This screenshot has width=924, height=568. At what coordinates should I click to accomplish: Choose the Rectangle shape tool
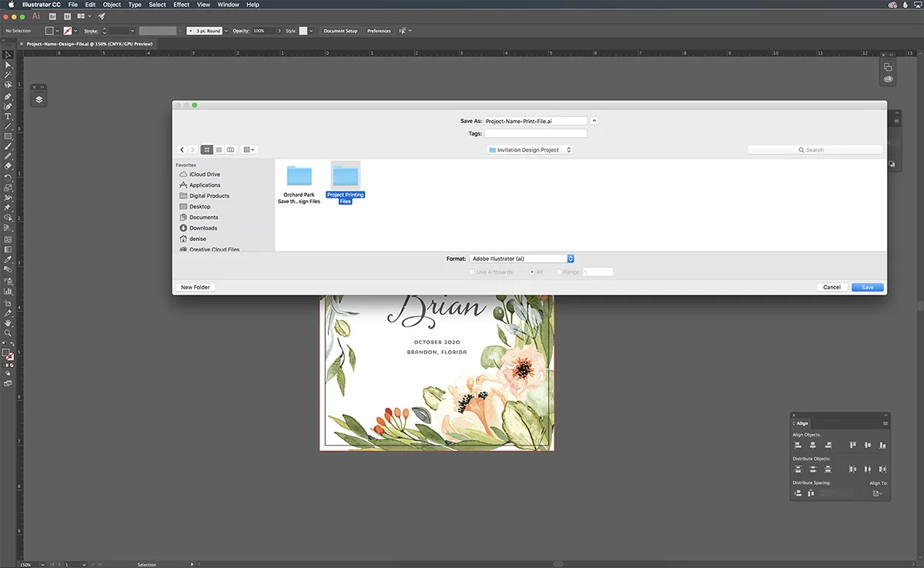click(x=8, y=136)
